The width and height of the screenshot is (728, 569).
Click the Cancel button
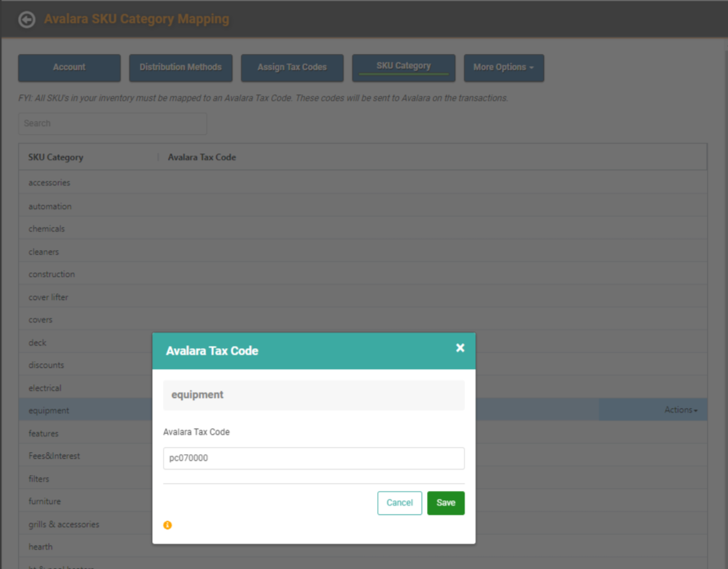399,503
